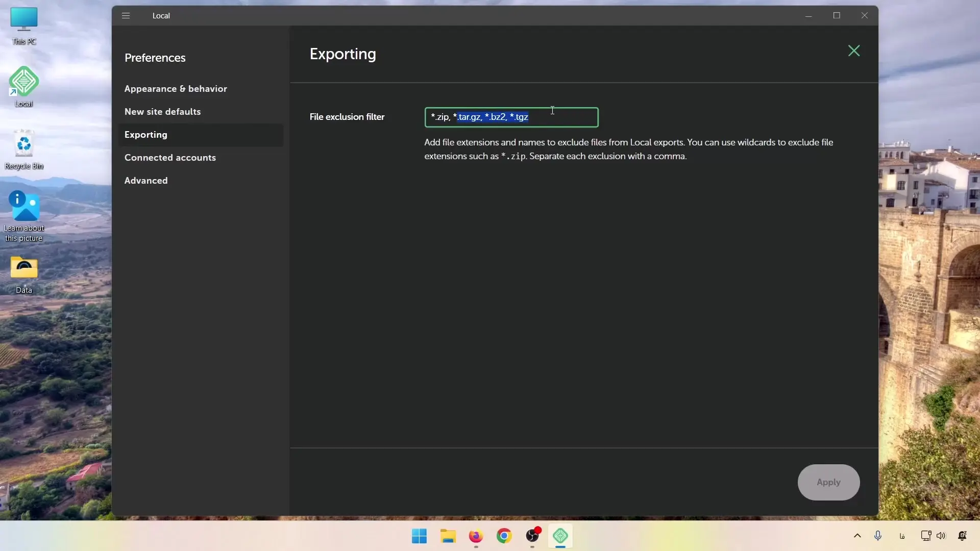Close the Preferences panel with green X
This screenshot has height=551, width=980.
click(x=854, y=51)
